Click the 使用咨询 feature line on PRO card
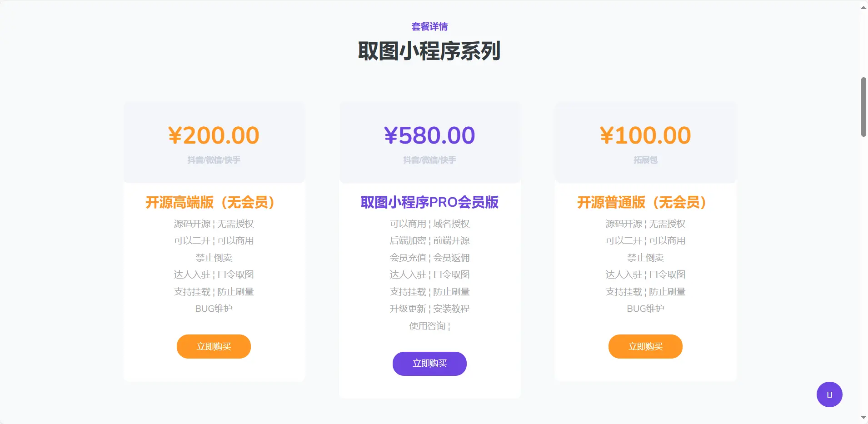 pos(429,325)
